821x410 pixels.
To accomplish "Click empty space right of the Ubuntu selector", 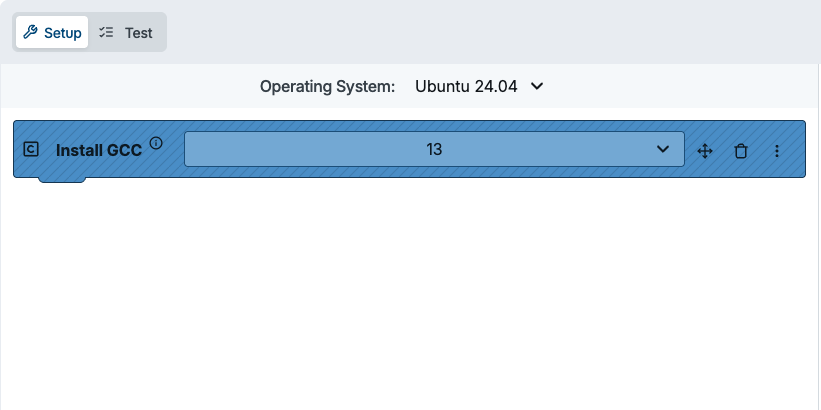I will click(x=680, y=86).
